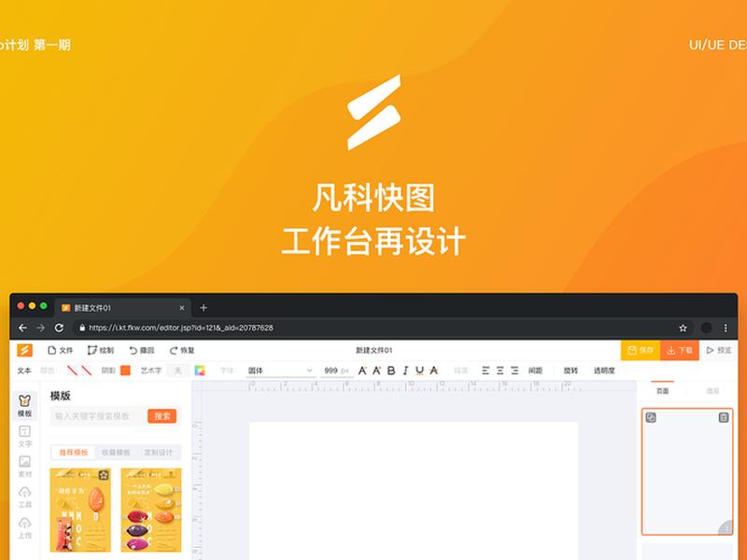Screen dimensions: 747x560
Task: Click the browser address bar URL
Action: tap(181, 328)
